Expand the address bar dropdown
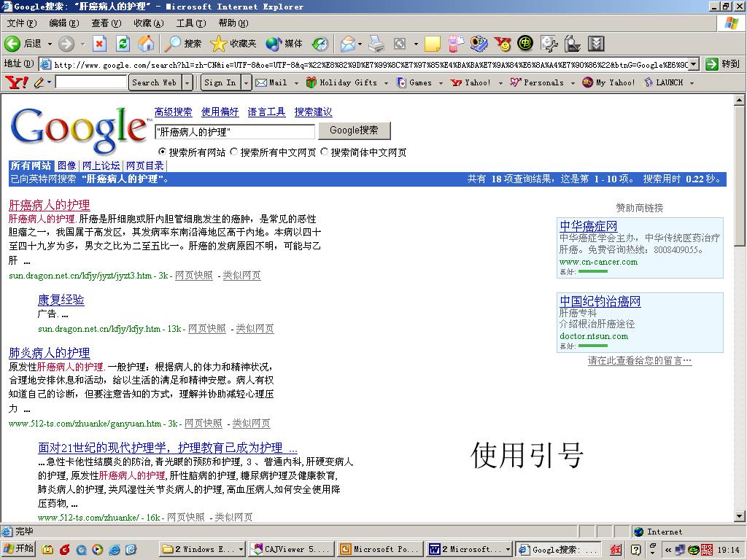The width and height of the screenshot is (747, 560). pyautogui.click(x=694, y=64)
